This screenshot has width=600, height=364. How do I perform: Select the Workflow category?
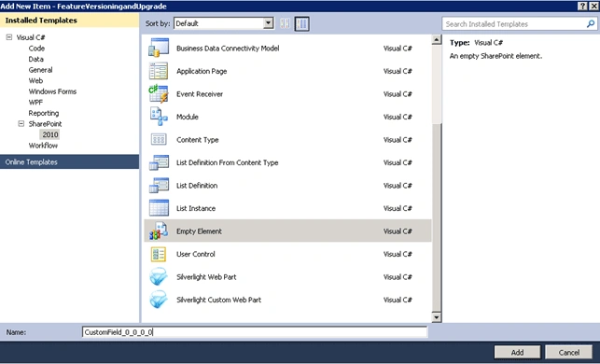(x=43, y=146)
